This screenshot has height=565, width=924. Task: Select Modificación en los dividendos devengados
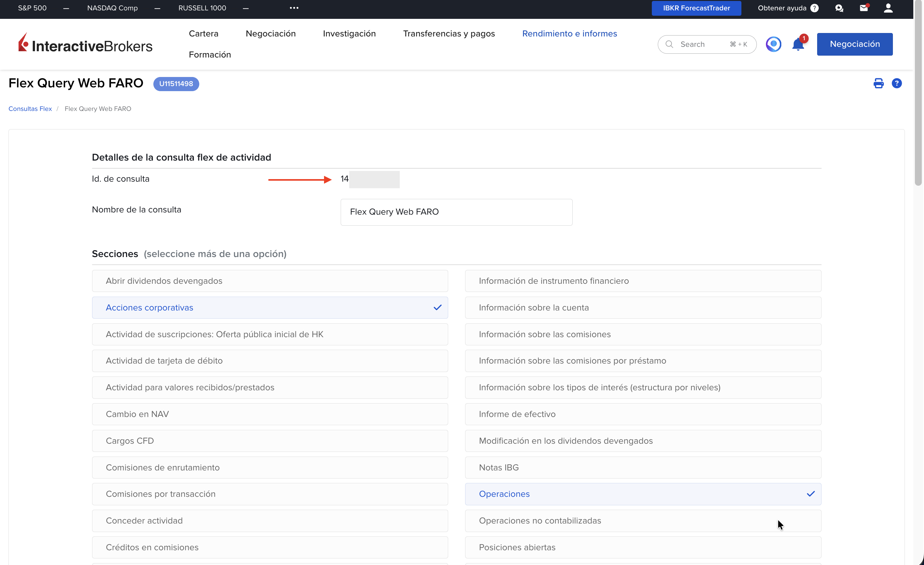pos(643,441)
